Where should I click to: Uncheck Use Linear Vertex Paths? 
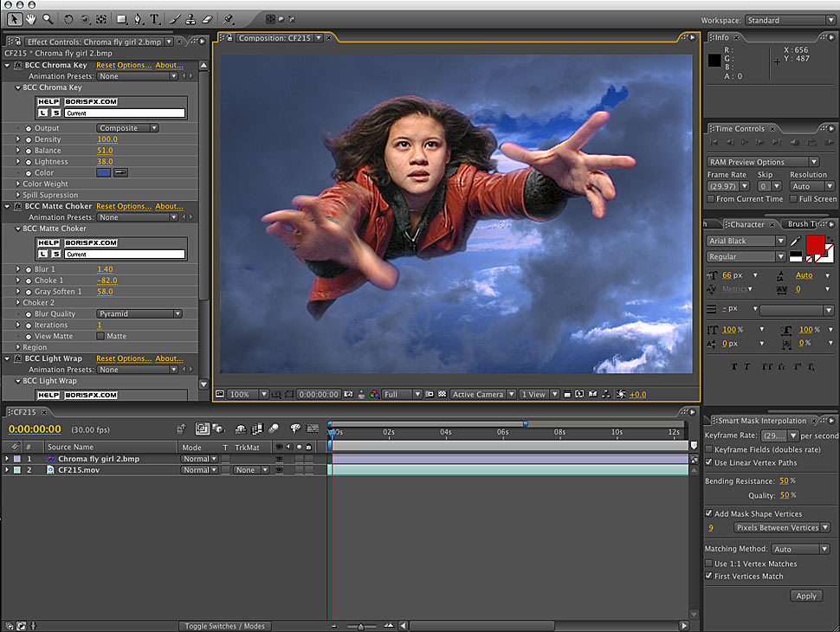[709, 462]
